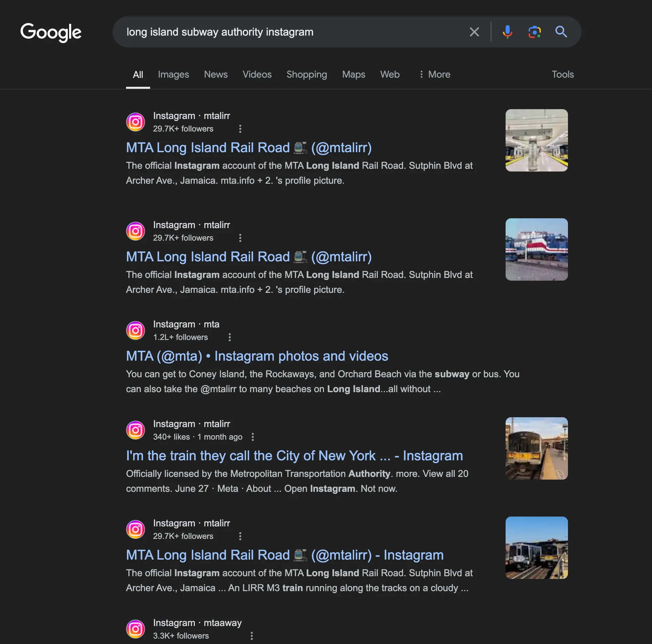
Task: Open three-dot menu next to 1 month ago
Action: tap(253, 437)
